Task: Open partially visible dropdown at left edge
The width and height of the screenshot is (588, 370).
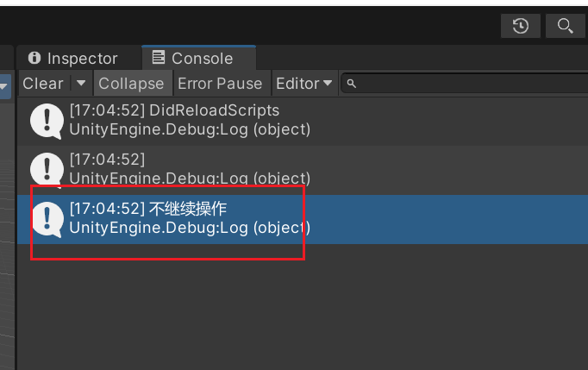Action: (x=5, y=86)
